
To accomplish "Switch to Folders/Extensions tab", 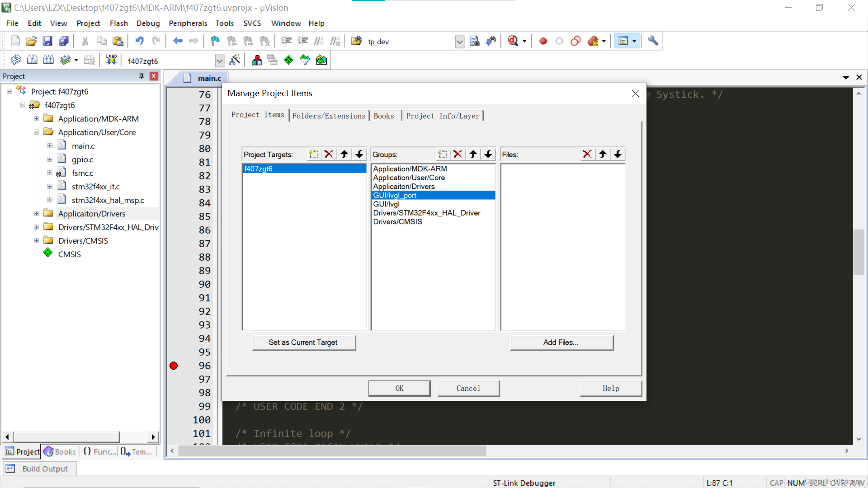I will [329, 116].
